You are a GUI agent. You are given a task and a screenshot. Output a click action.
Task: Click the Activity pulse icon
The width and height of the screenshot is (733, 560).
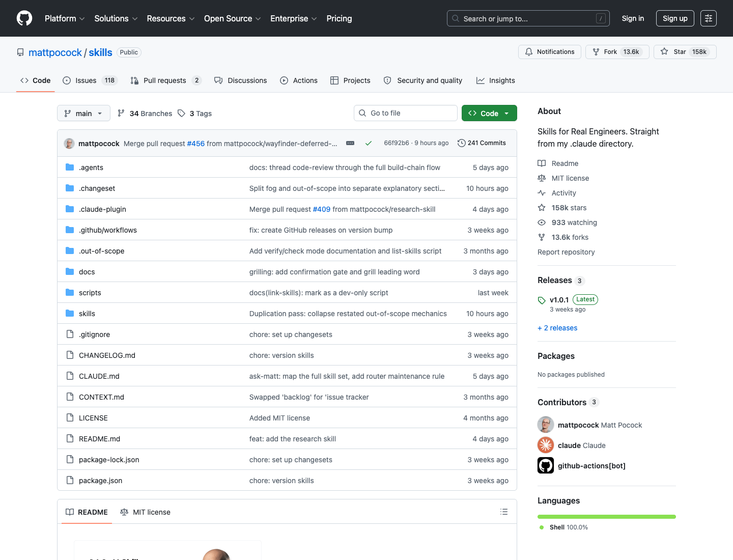coord(542,193)
